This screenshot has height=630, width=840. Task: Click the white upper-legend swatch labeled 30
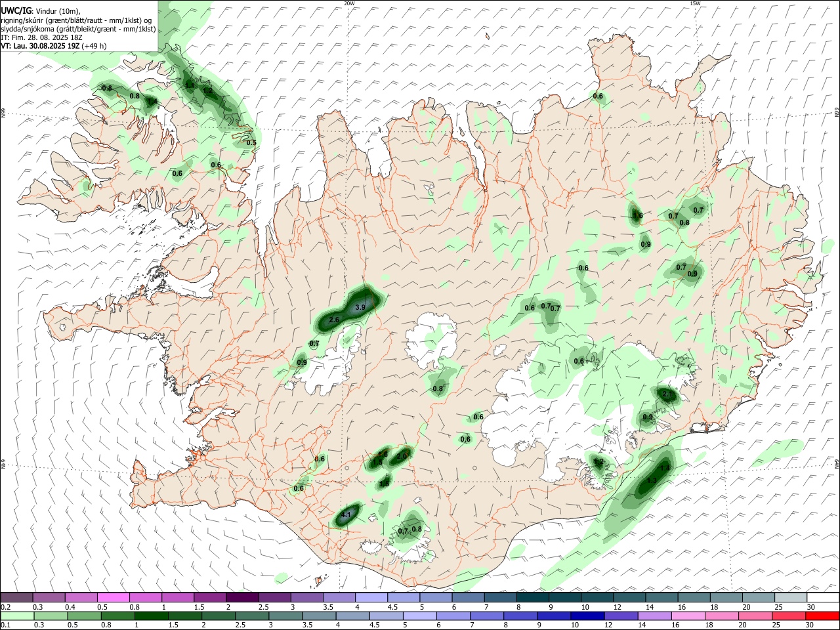(823, 597)
